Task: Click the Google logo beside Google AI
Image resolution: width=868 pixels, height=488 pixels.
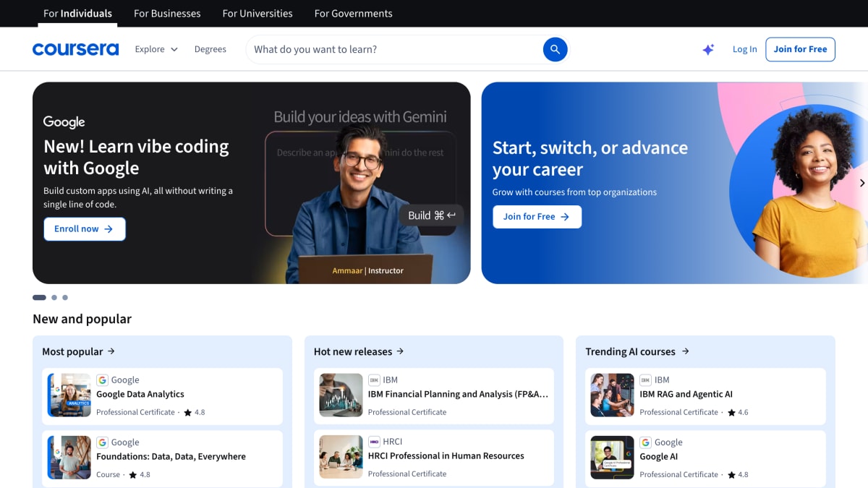Action: (645, 442)
